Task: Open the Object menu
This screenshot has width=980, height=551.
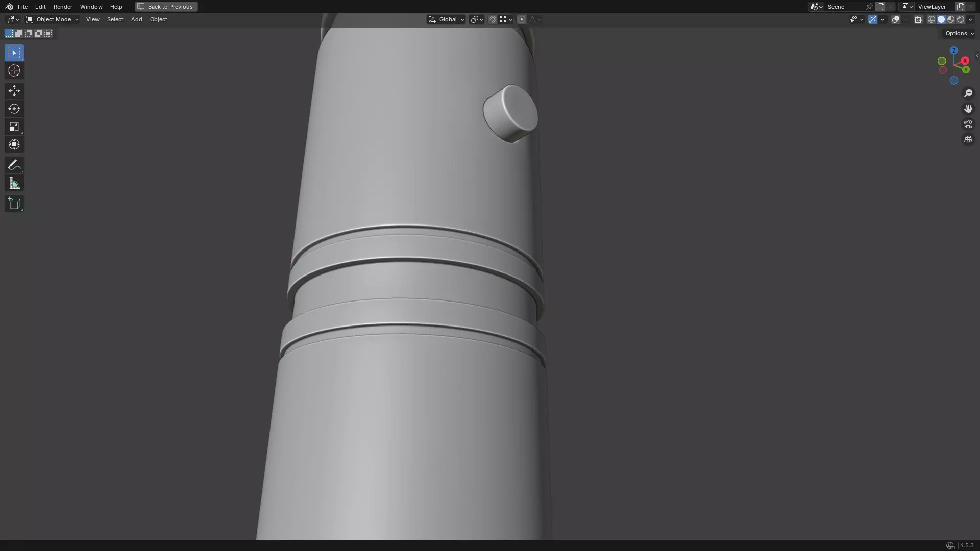Action: point(158,19)
